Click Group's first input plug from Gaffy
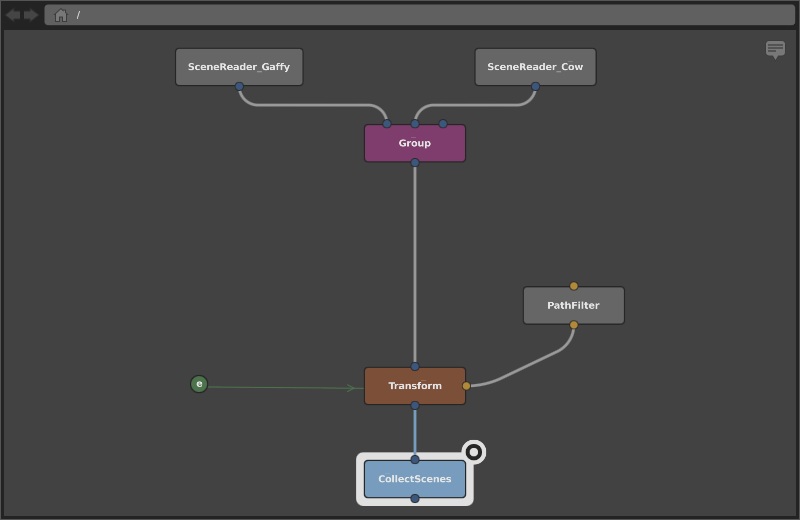 (x=387, y=123)
